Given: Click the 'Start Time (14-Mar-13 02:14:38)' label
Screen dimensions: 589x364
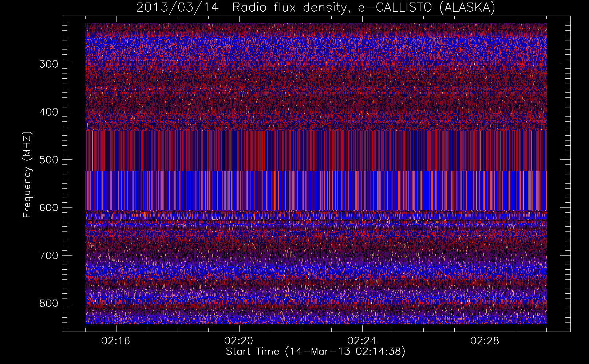Looking at the screenshot, I should (316, 352).
